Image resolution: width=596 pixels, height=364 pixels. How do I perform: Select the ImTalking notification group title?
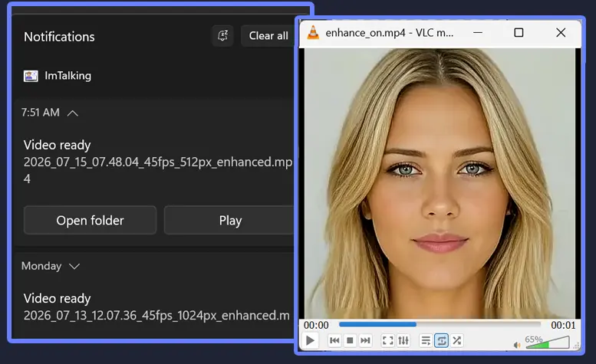tap(68, 76)
